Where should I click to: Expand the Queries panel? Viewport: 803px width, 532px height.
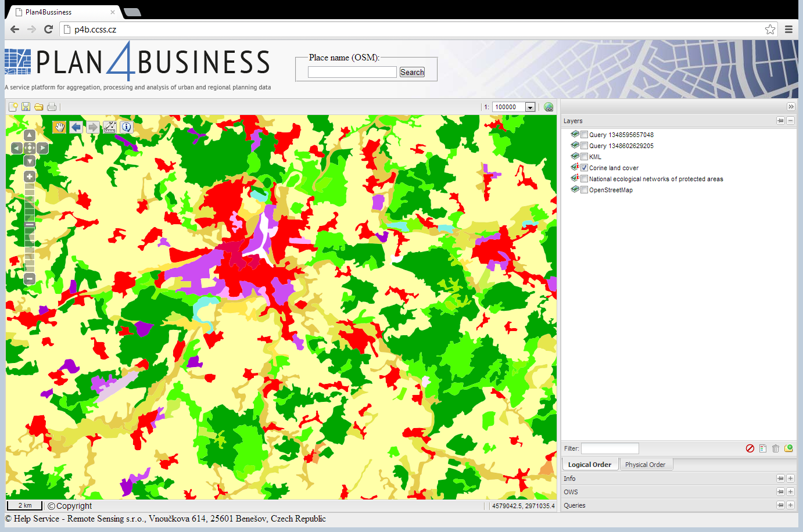[x=790, y=505]
